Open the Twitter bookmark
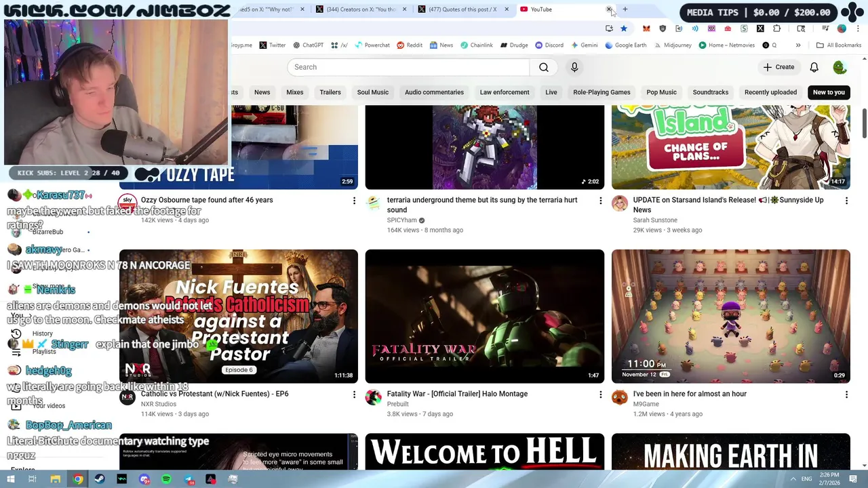868x488 pixels. click(272, 45)
